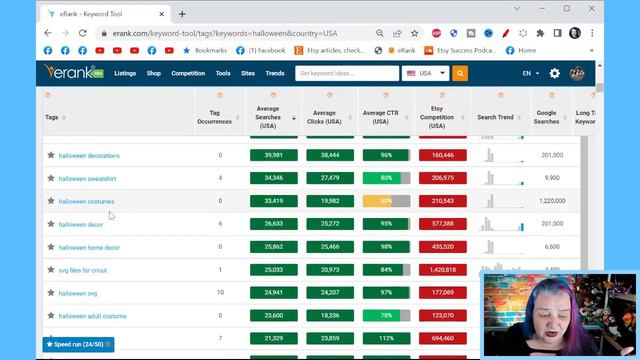Focus the Get keyword ideas search field
Screen dimensions: 640x360
(x=347, y=73)
